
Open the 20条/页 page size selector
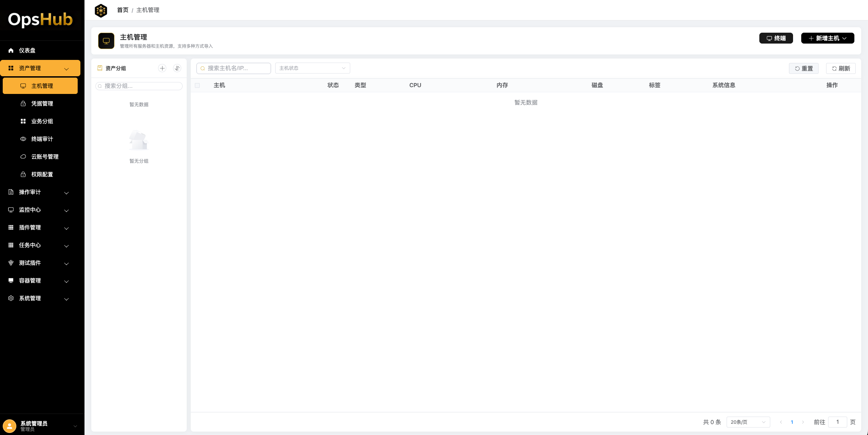point(748,422)
